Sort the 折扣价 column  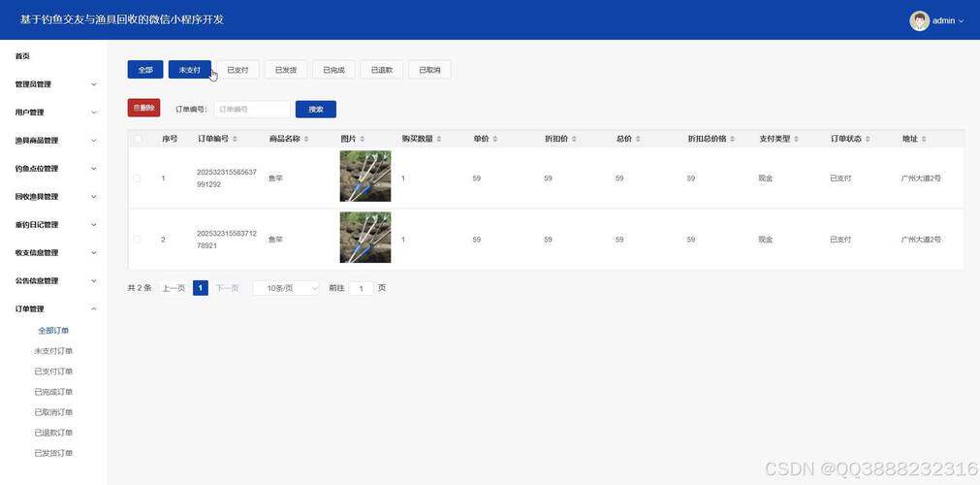[574, 139]
